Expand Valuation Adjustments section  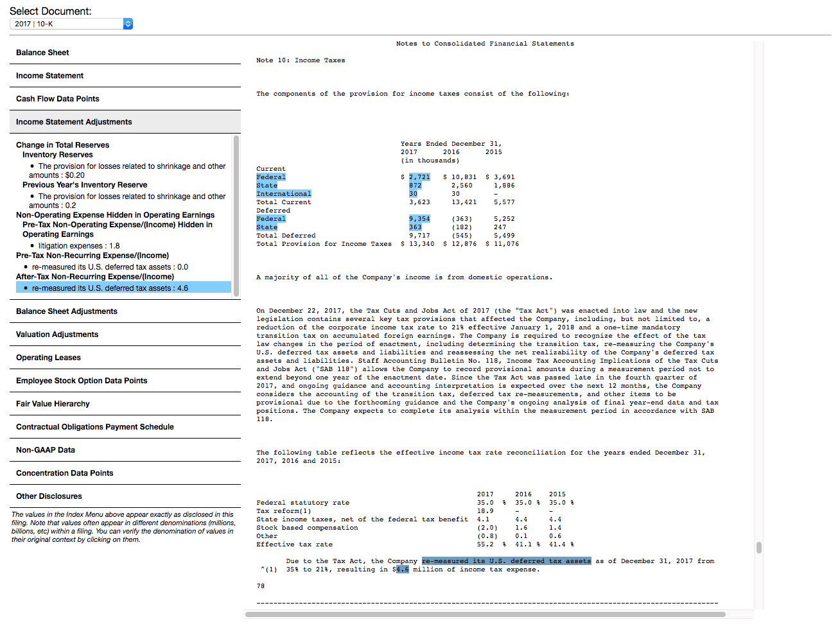pyautogui.click(x=125, y=335)
